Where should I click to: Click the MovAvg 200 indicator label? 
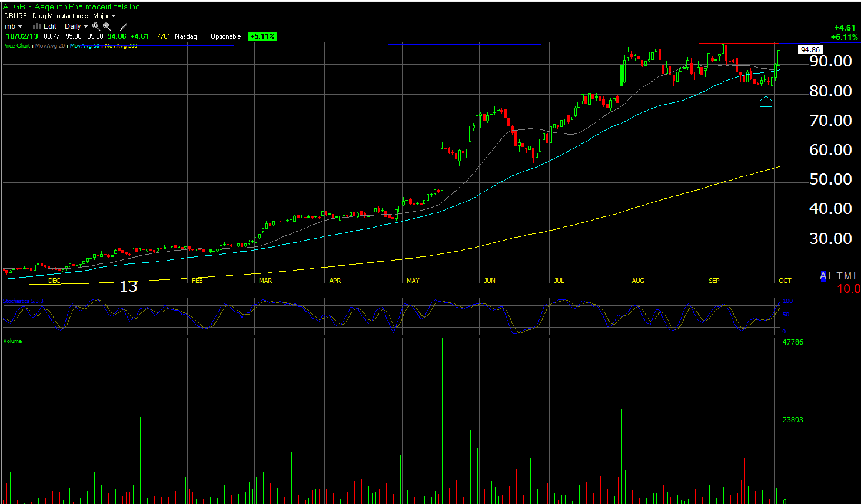[x=121, y=46]
